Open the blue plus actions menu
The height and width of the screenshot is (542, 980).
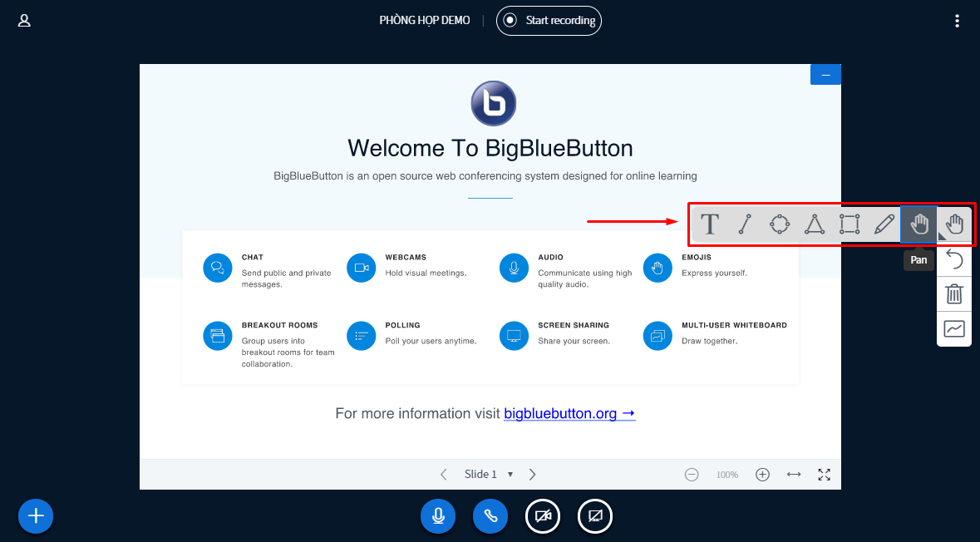pos(36,515)
